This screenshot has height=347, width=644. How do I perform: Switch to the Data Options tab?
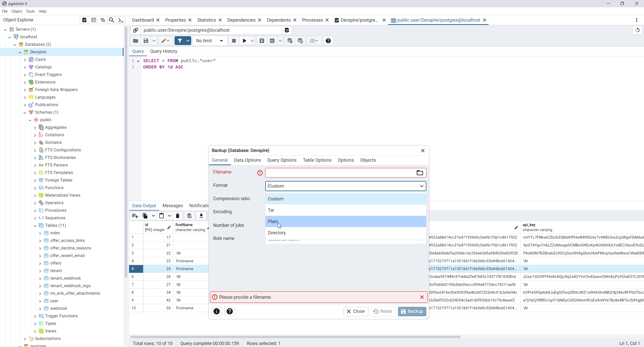pos(247,160)
